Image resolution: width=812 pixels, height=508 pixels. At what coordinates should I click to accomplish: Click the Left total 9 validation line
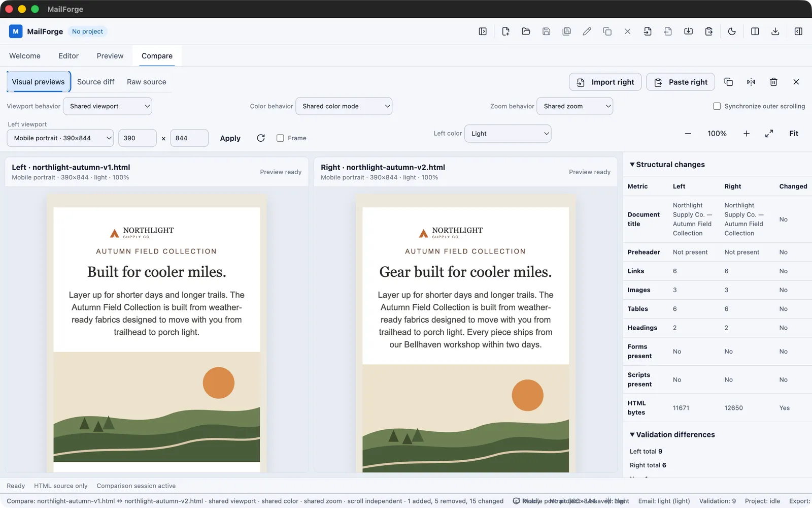pyautogui.click(x=646, y=452)
